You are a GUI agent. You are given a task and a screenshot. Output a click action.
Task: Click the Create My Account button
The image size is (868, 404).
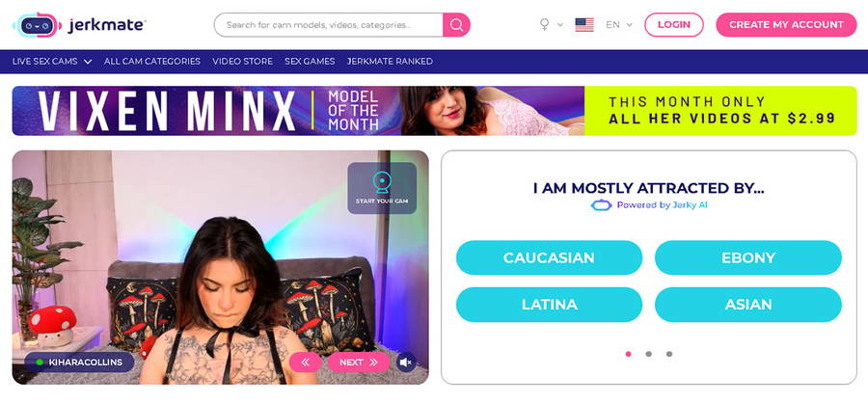tap(786, 25)
